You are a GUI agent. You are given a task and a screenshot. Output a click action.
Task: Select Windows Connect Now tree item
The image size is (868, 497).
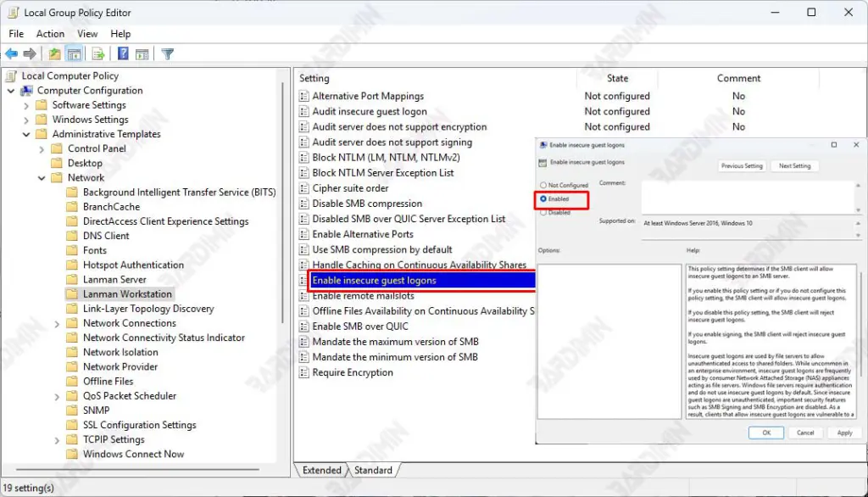[133, 454]
